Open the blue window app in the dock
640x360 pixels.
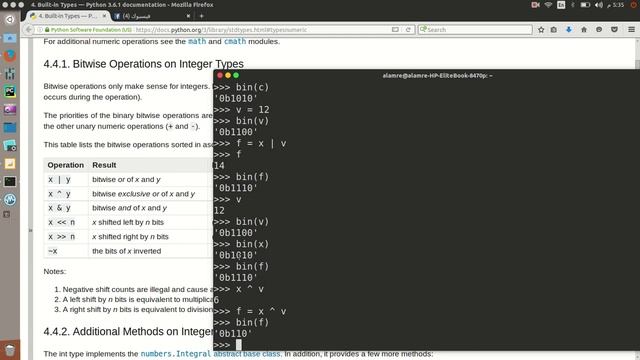click(x=10, y=127)
